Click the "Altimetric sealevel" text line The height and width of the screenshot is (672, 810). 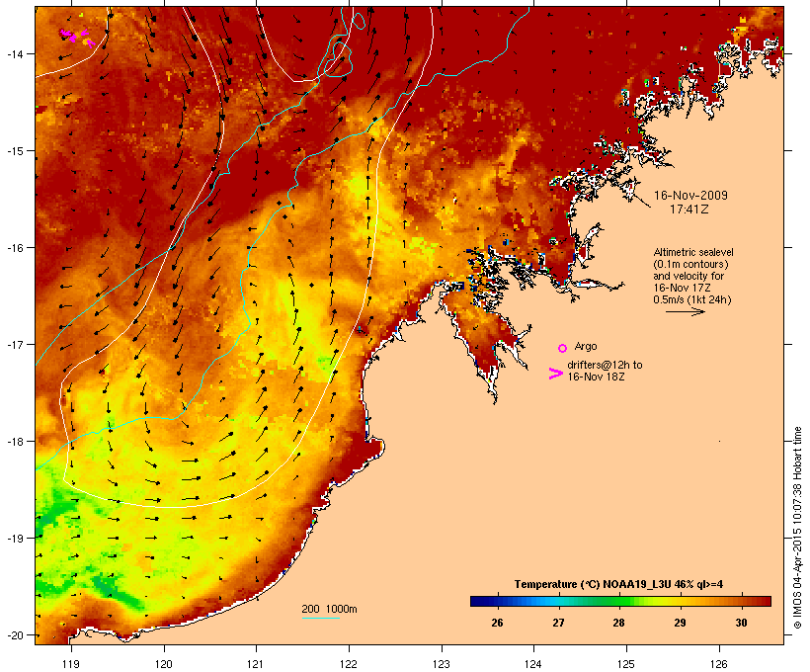click(693, 252)
